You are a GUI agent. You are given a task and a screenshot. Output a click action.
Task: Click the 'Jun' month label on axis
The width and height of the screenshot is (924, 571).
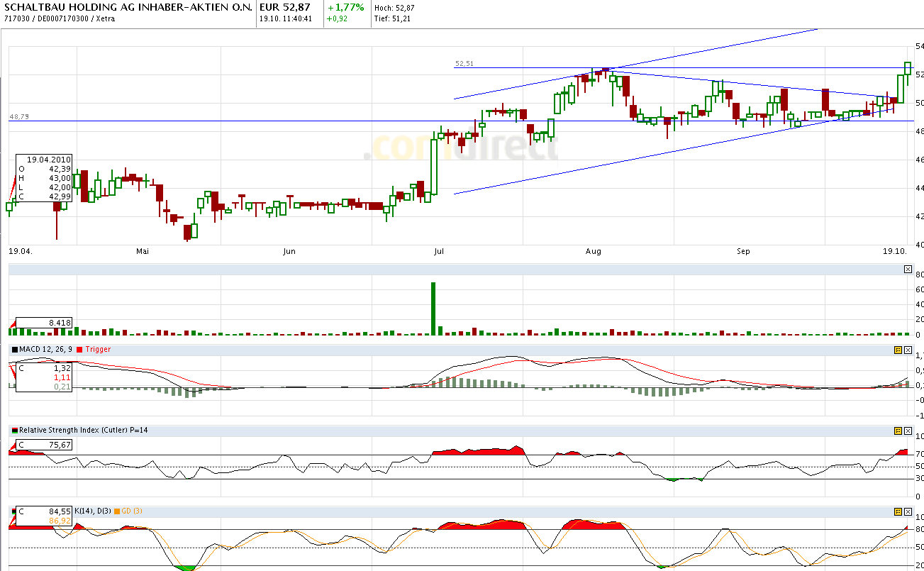[289, 251]
